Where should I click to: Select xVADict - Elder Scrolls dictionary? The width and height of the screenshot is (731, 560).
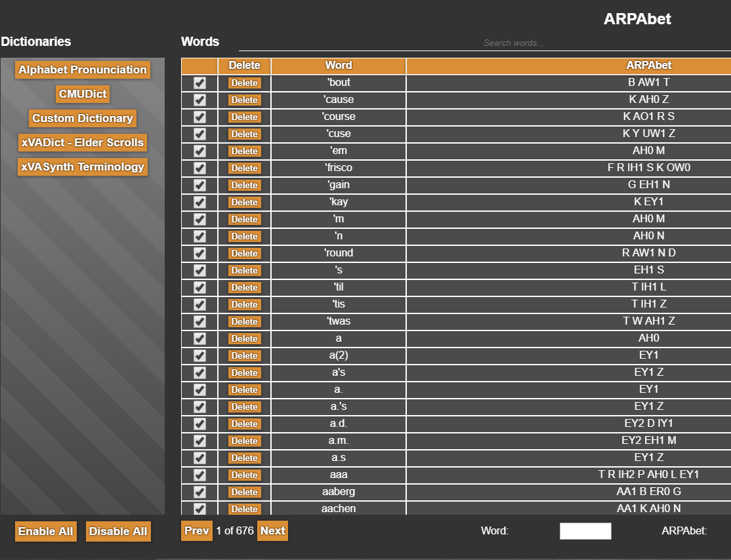click(83, 143)
